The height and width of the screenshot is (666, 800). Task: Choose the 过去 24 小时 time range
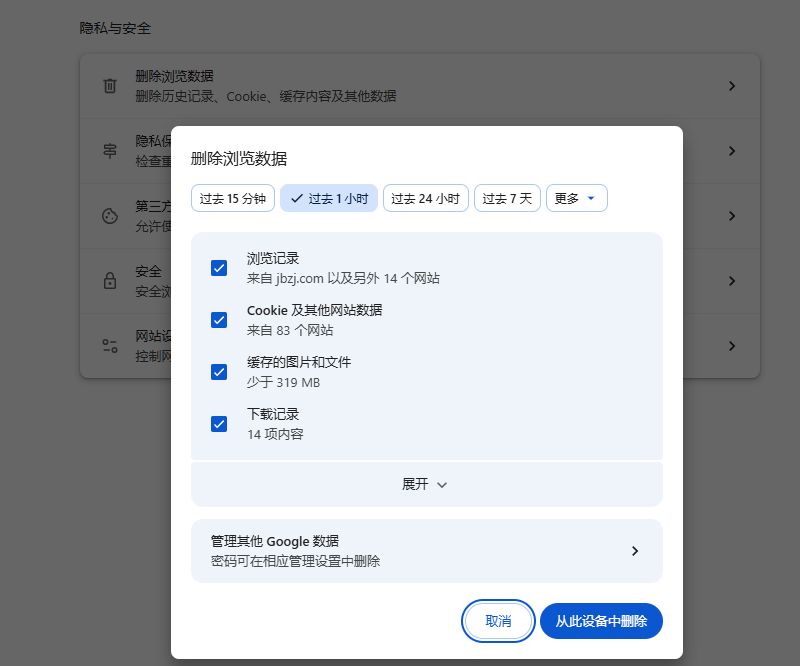tap(426, 198)
